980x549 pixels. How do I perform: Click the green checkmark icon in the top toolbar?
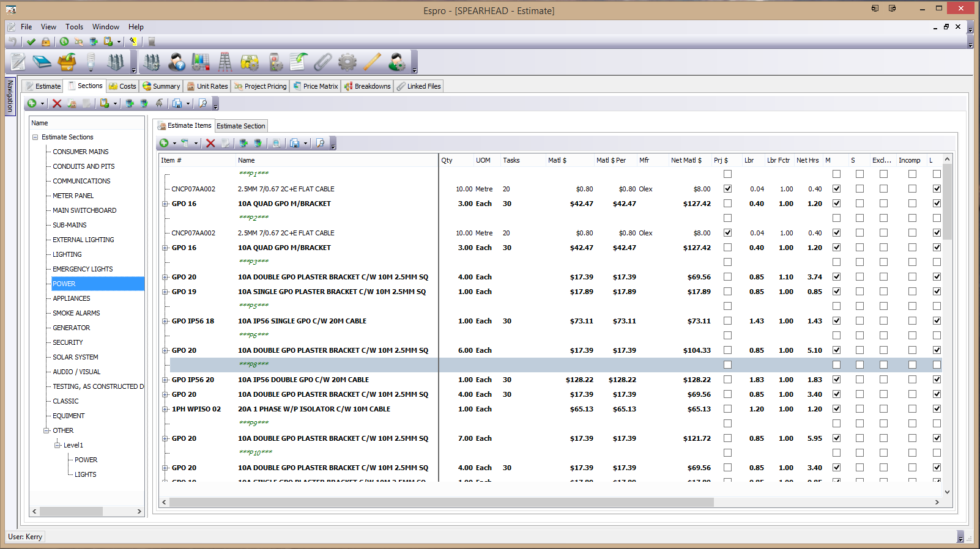point(31,42)
